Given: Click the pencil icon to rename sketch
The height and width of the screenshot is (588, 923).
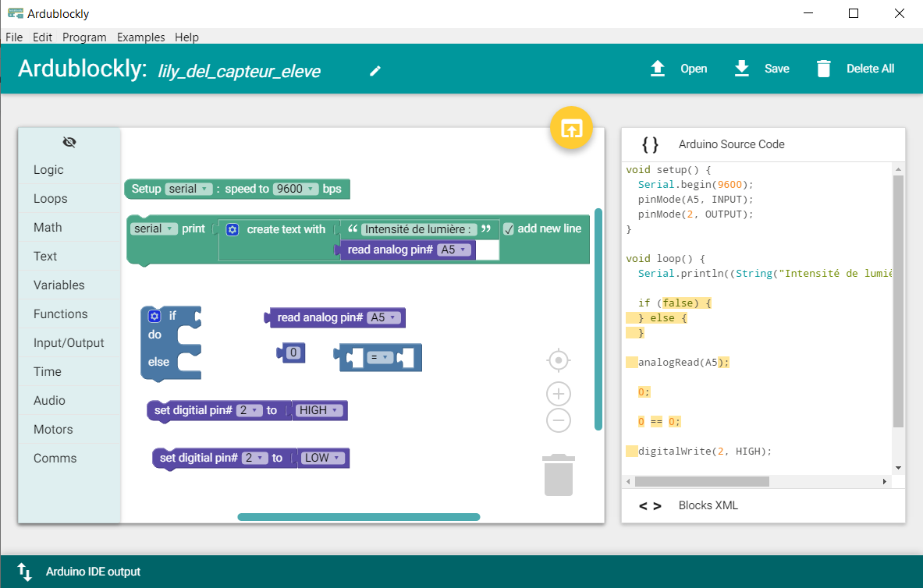Looking at the screenshot, I should pos(375,71).
